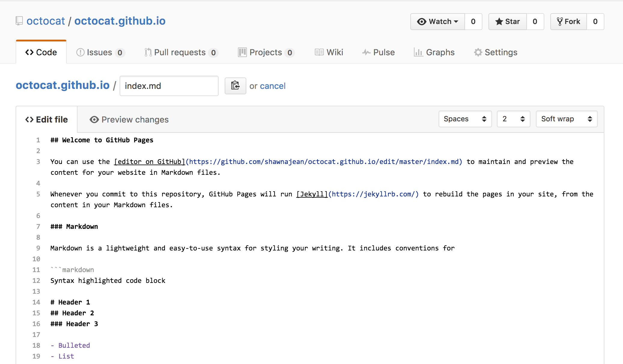Viewport: 623px width, 364px height.
Task: Open the Spaces indent mode dropdown
Action: pyautogui.click(x=465, y=119)
